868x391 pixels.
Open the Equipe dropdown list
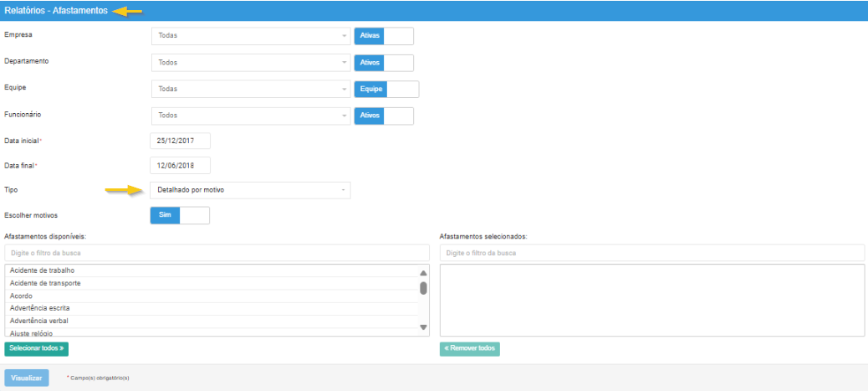(x=251, y=90)
